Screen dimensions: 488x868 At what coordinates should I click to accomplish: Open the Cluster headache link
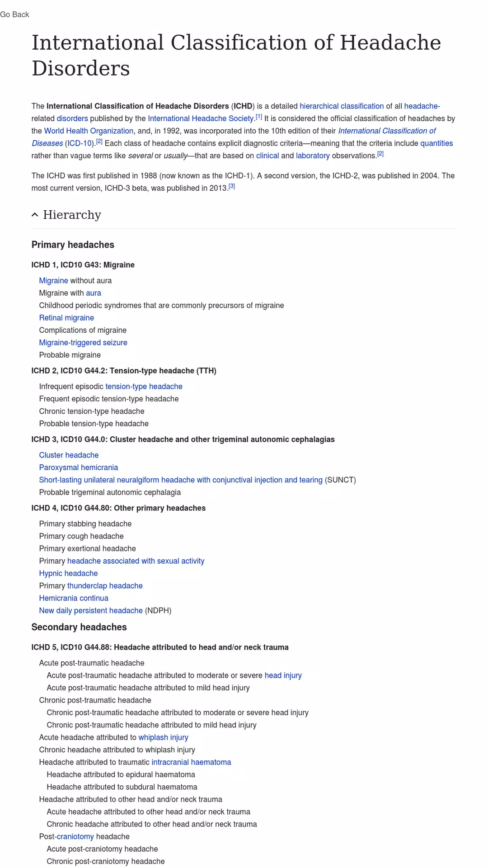coord(69,455)
